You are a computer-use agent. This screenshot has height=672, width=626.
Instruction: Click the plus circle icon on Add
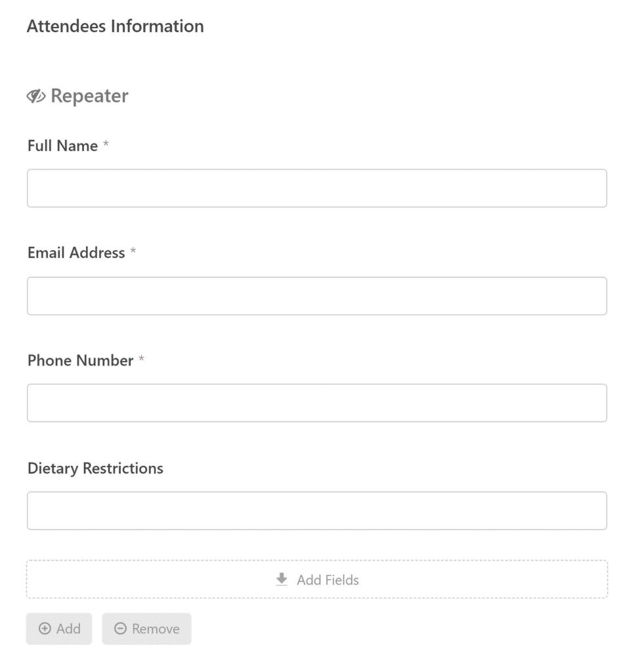(x=45, y=629)
